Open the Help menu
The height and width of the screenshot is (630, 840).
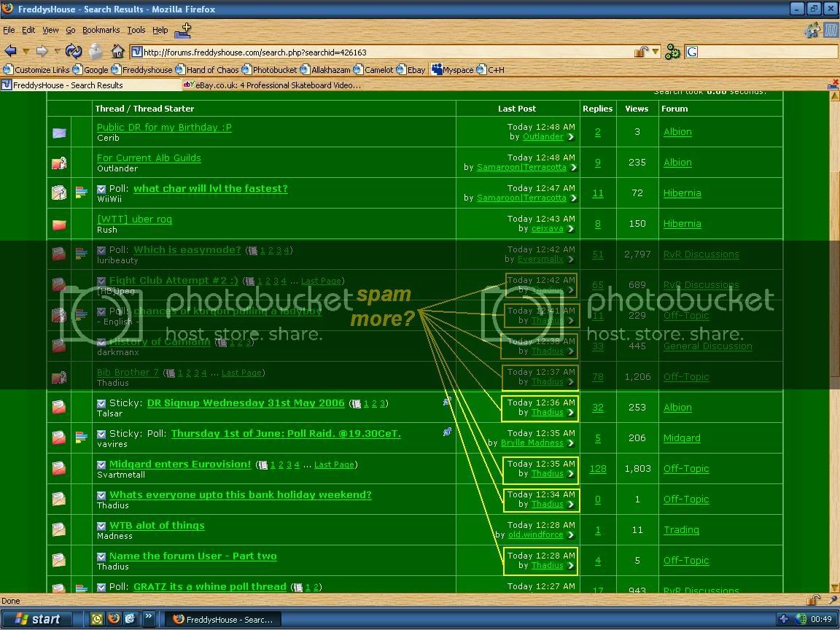click(160, 30)
